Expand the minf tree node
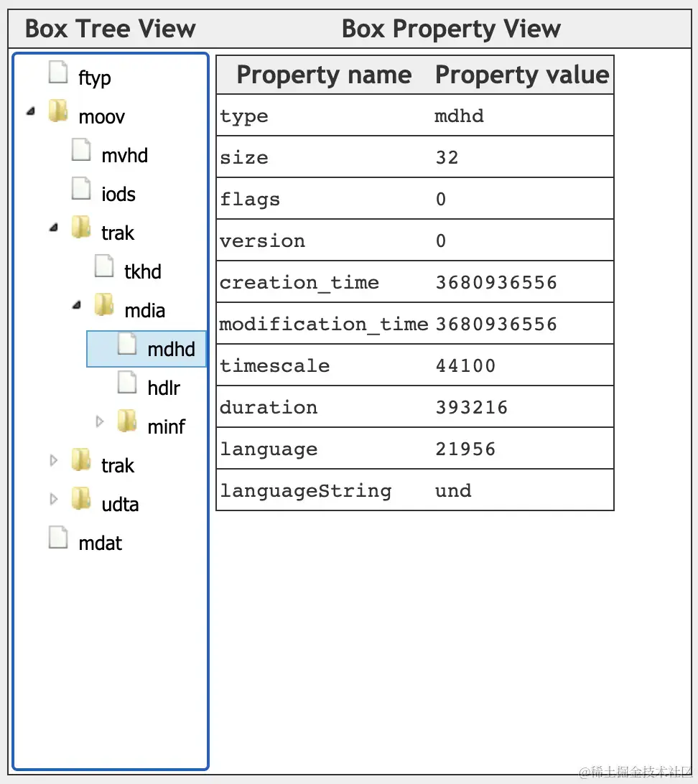The width and height of the screenshot is (698, 784). pyautogui.click(x=100, y=421)
